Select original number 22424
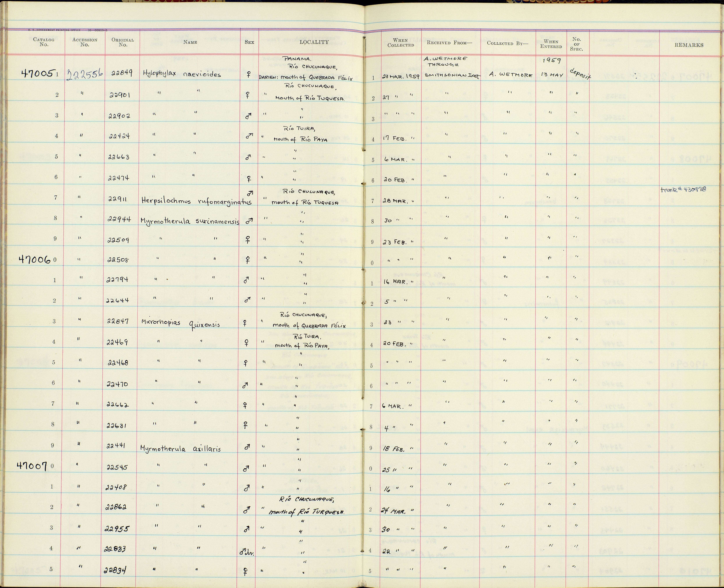Viewport: 724px width, 588px height. 119,136
